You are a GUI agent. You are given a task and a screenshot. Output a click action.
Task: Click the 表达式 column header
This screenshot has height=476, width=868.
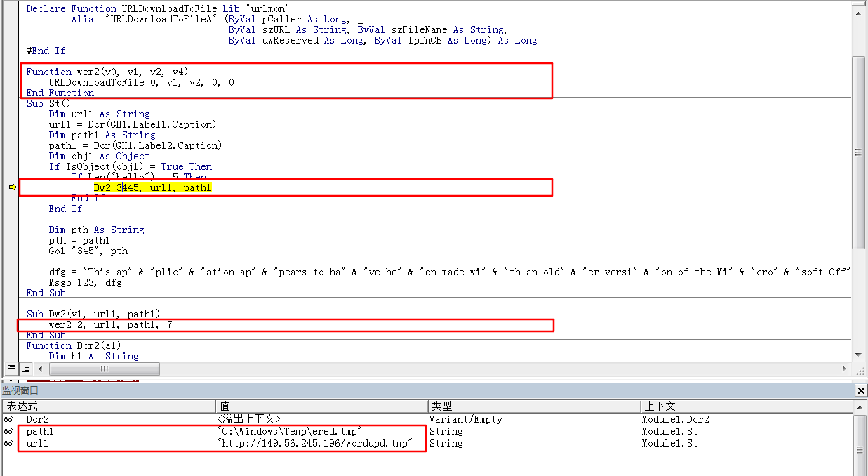coord(109,406)
